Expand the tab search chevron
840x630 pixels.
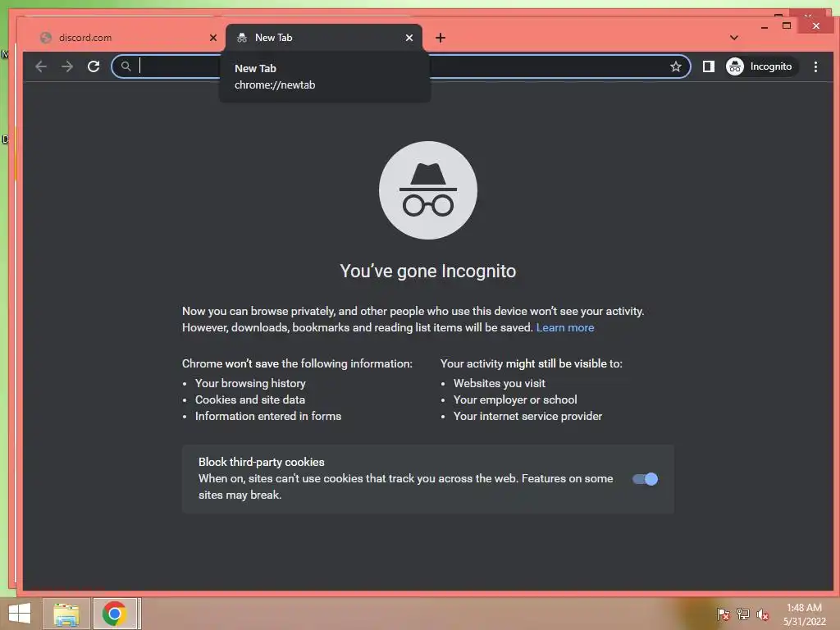[x=734, y=38]
